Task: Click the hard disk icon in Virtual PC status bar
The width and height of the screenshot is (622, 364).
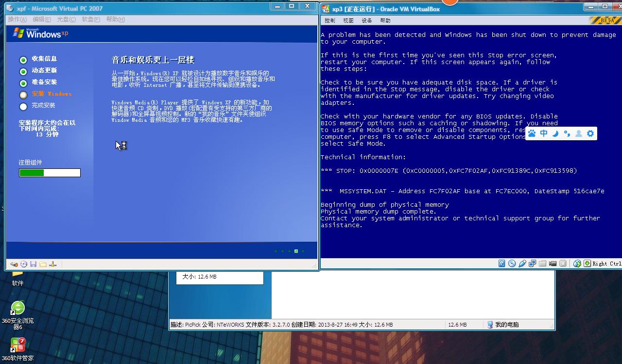Action: (x=14, y=264)
